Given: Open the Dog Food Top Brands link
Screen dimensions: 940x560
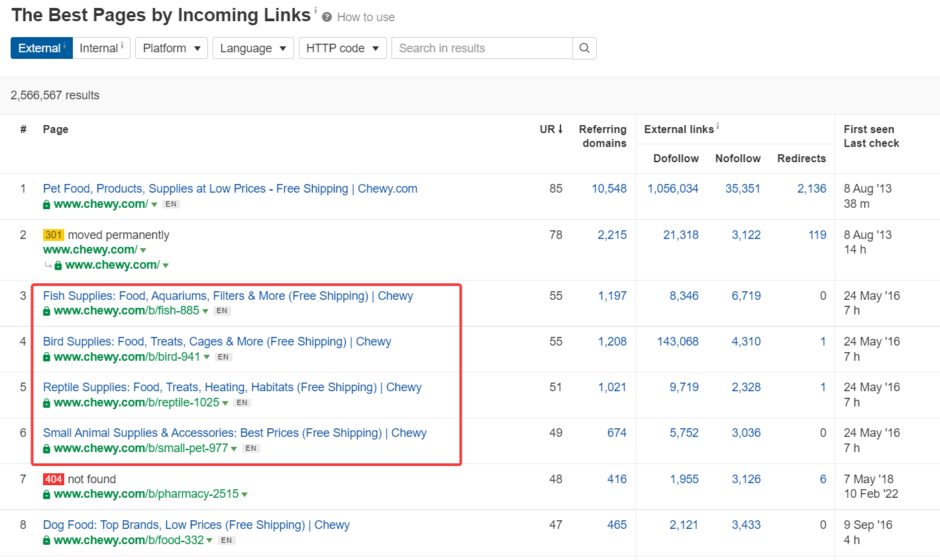Looking at the screenshot, I should 196,525.
